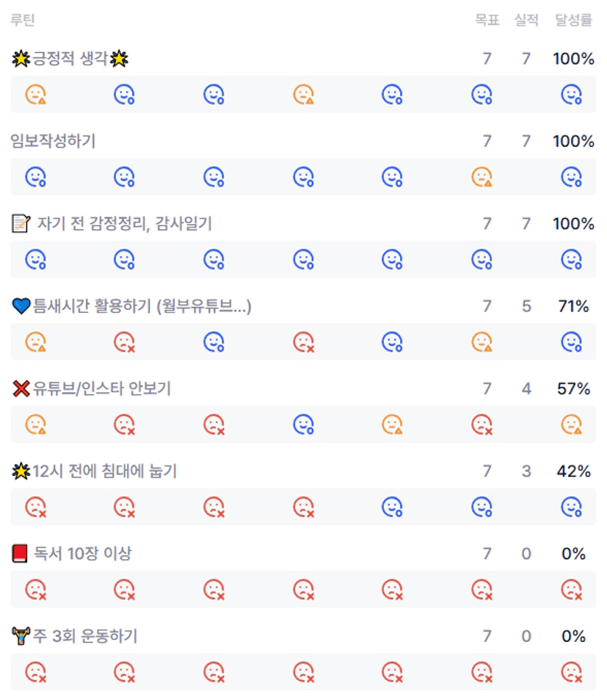Click the 달성률 column header
The width and height of the screenshot is (607, 700).
[573, 21]
